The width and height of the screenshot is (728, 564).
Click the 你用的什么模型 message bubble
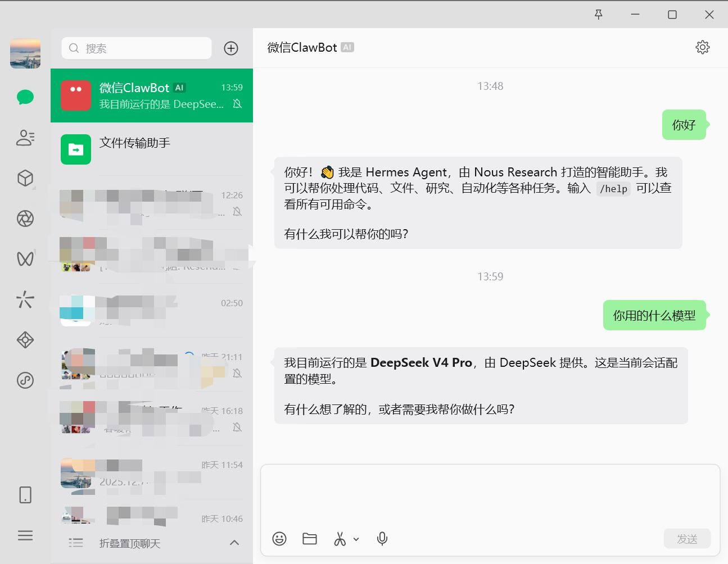pyautogui.click(x=654, y=315)
